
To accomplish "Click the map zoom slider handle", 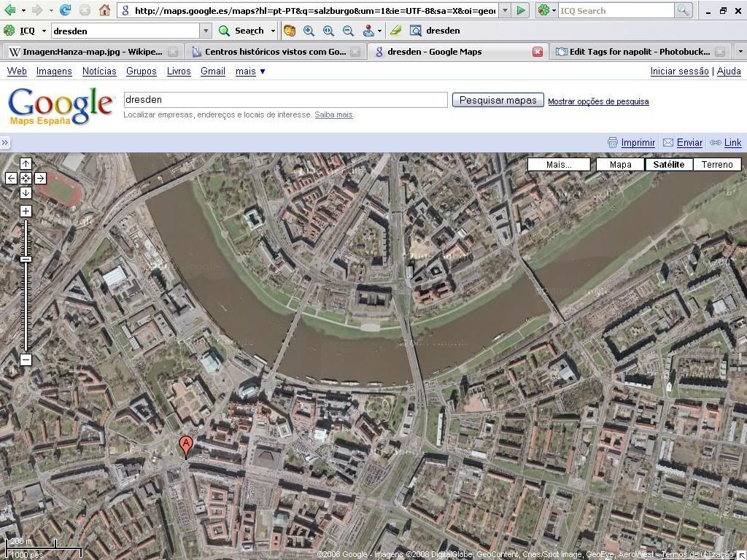I will point(26,260).
